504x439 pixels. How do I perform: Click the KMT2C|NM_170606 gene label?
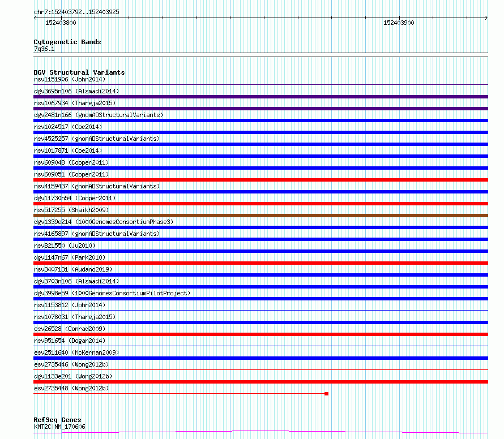coord(59,427)
